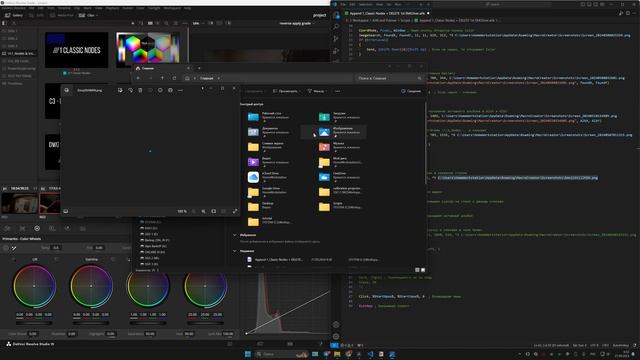The width and height of the screenshot is (640, 360).
Task: Open the three-dot more menu in Explorer toolbar
Action: [338, 91]
